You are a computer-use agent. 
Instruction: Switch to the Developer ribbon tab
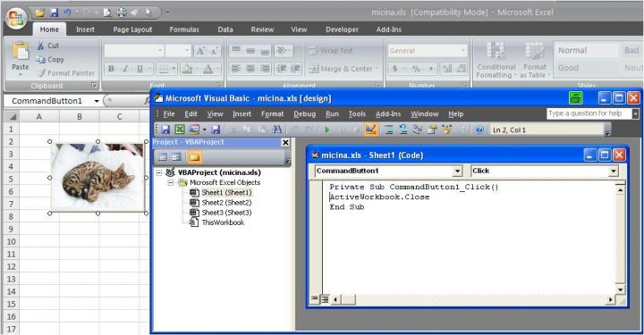coord(342,29)
